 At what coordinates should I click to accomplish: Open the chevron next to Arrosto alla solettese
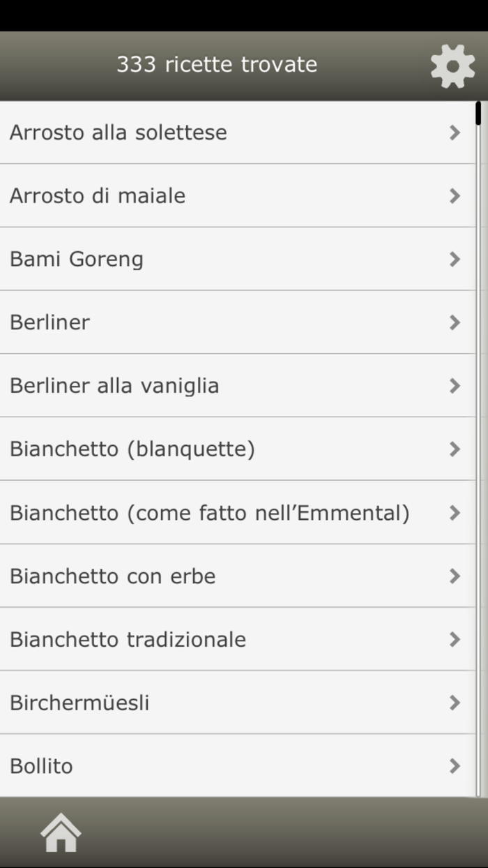455,132
